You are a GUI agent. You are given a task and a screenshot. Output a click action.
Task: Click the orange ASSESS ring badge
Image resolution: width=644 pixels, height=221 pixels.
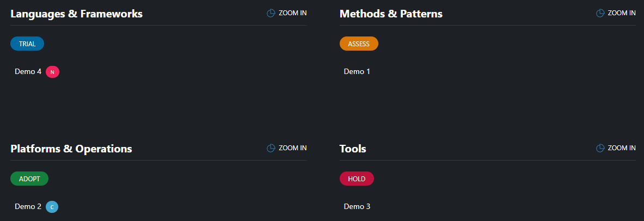click(359, 44)
